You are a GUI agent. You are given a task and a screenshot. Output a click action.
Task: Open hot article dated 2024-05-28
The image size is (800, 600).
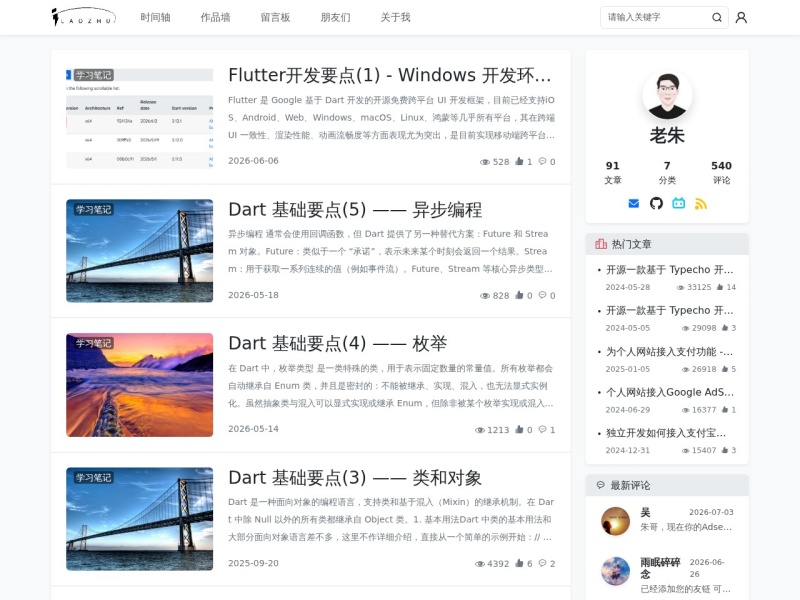pos(669,270)
